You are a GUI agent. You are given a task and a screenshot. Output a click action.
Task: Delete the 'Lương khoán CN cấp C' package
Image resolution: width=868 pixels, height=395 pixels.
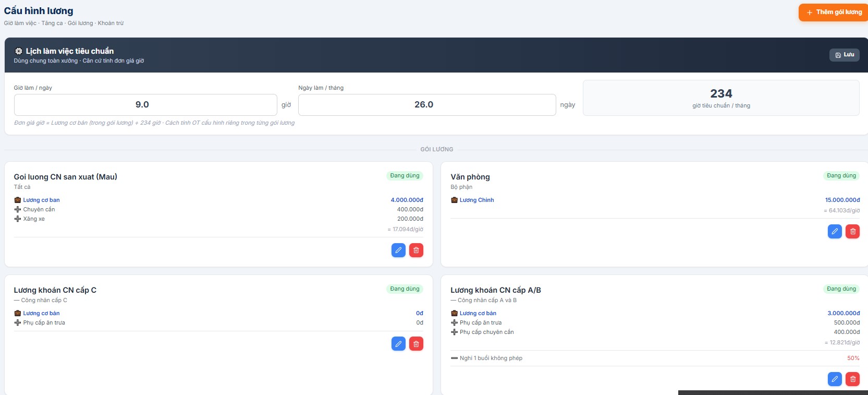click(416, 344)
